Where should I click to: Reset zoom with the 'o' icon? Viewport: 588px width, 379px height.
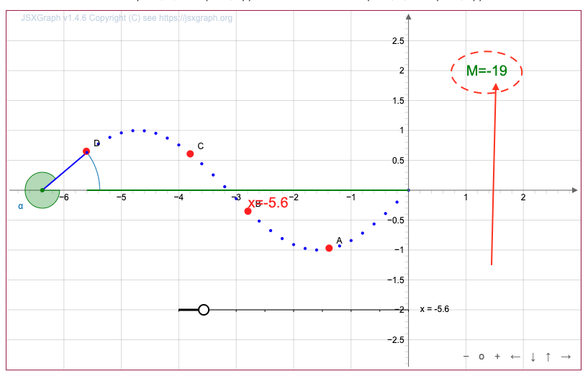481,357
